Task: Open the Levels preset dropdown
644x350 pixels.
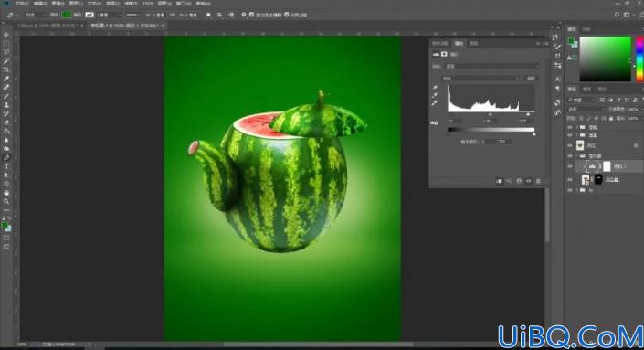Action: (x=492, y=66)
